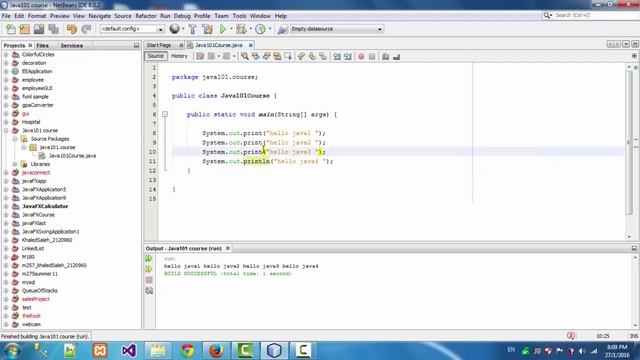
Task: Open the Refactor menu
Action: pos(146,16)
